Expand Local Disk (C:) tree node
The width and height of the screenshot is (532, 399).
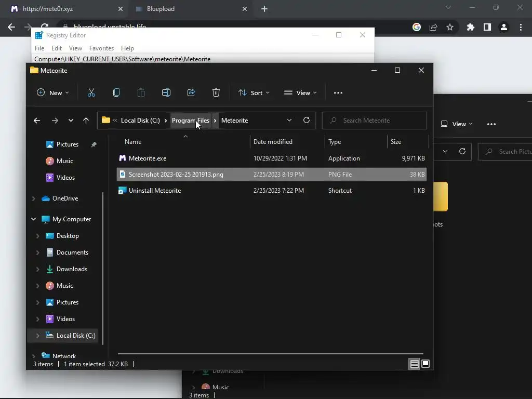pos(37,336)
